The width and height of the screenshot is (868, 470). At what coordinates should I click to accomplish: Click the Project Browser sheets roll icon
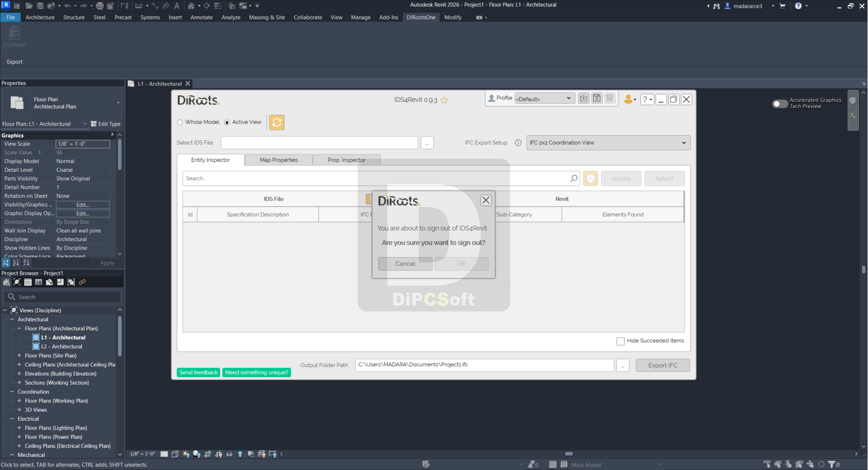[49, 282]
